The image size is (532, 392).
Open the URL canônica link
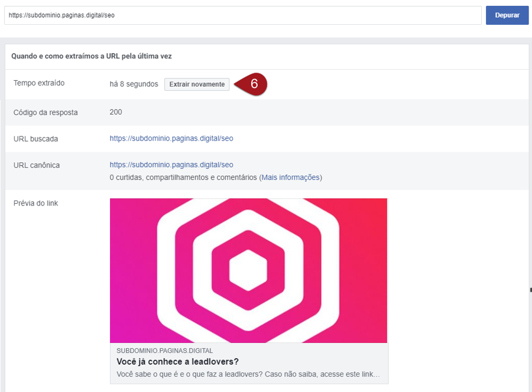coord(171,165)
